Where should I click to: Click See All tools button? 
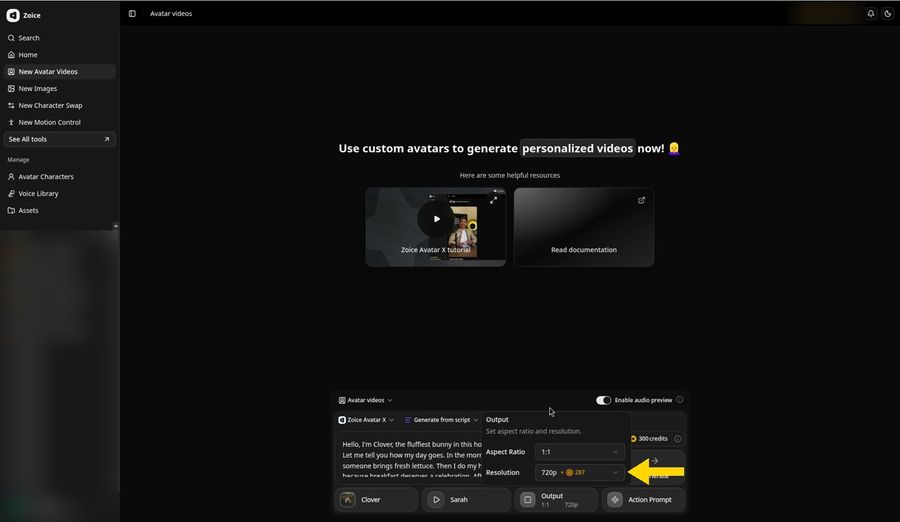tap(60, 140)
